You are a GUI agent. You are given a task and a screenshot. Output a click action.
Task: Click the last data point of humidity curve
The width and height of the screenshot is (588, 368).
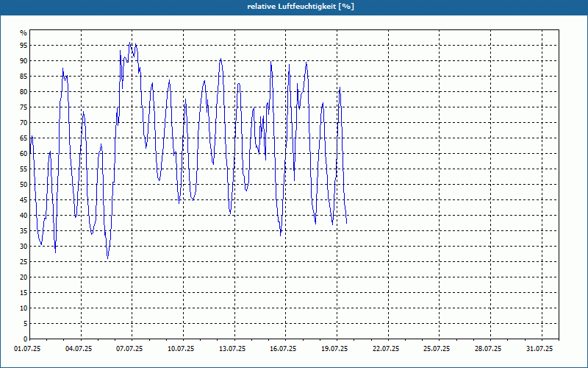[346, 224]
